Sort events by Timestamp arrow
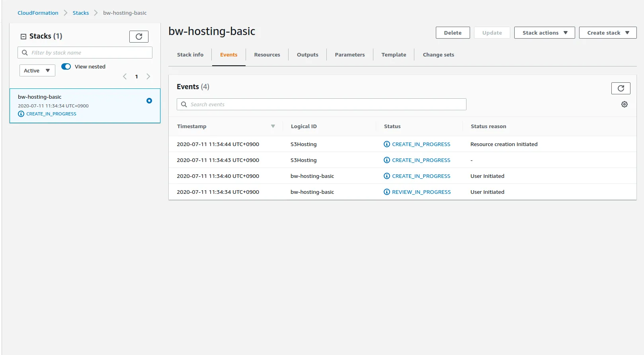Viewport: 644px width, 355px height. click(273, 126)
